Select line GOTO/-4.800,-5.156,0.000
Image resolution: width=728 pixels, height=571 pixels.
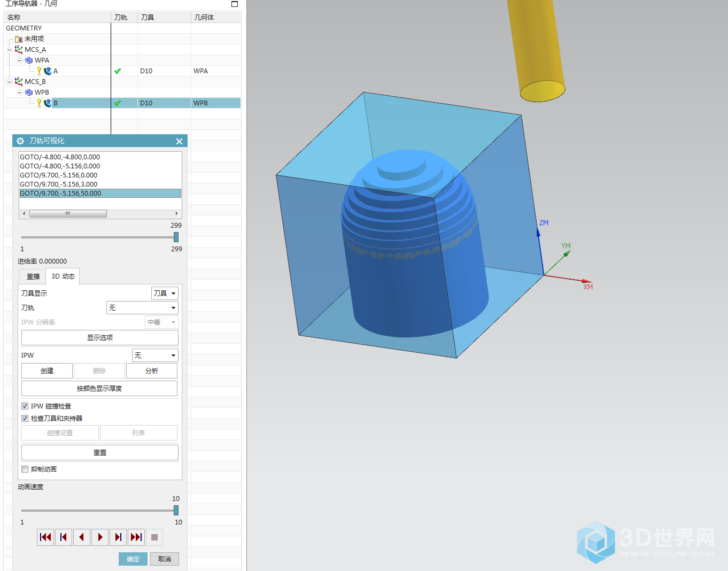pos(100,166)
